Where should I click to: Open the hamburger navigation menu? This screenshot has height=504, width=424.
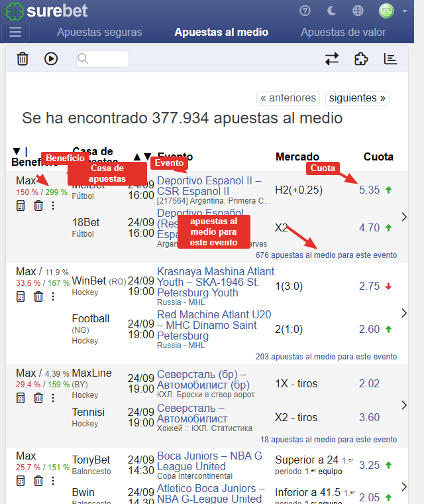point(15,32)
